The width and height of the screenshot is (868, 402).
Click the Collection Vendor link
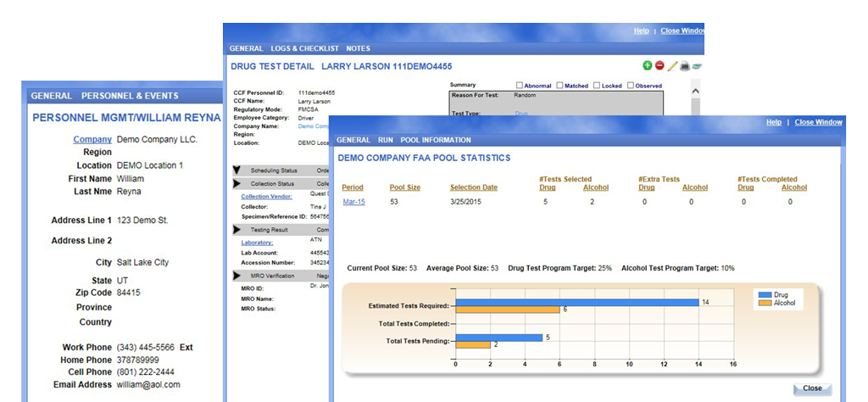click(x=266, y=196)
